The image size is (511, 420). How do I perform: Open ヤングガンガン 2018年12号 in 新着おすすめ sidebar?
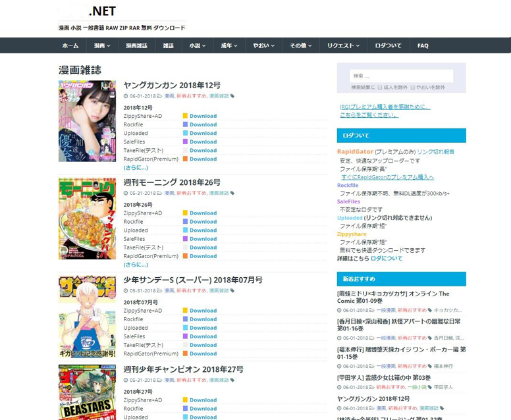coord(373,399)
